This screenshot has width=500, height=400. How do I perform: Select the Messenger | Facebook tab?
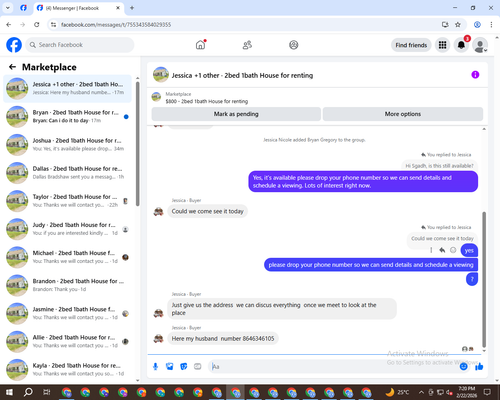(79, 8)
